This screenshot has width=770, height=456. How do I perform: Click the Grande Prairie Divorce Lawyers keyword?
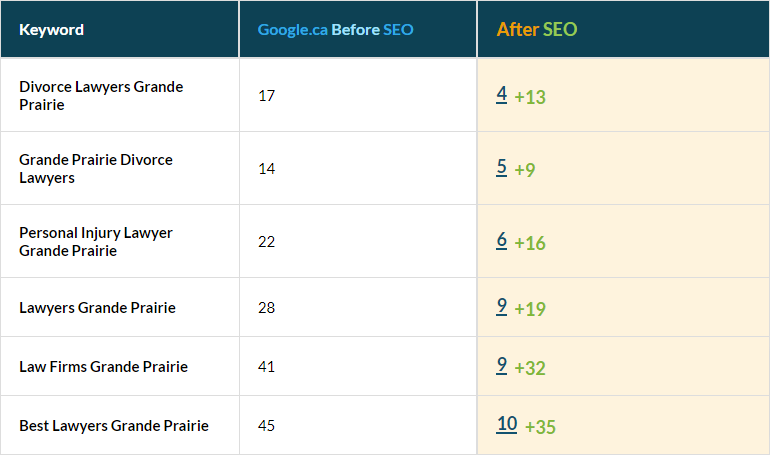pyautogui.click(x=96, y=168)
